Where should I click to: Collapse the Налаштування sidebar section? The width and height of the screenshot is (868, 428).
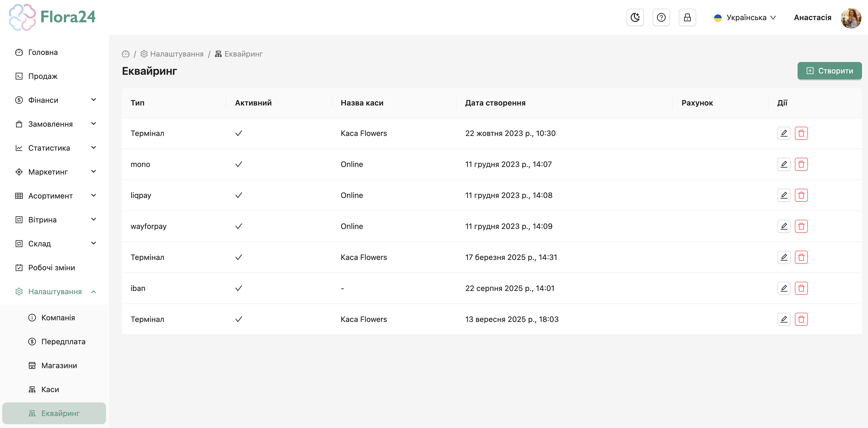55,291
